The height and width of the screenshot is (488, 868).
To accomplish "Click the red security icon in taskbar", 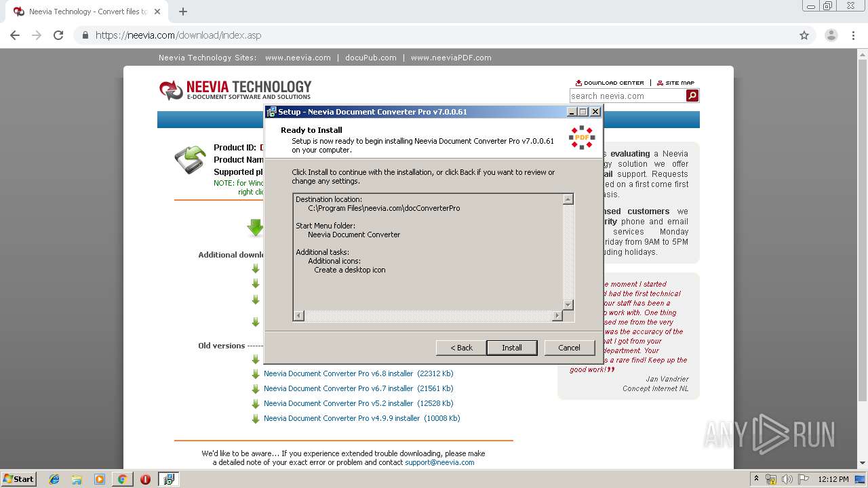I will pyautogui.click(x=145, y=479).
